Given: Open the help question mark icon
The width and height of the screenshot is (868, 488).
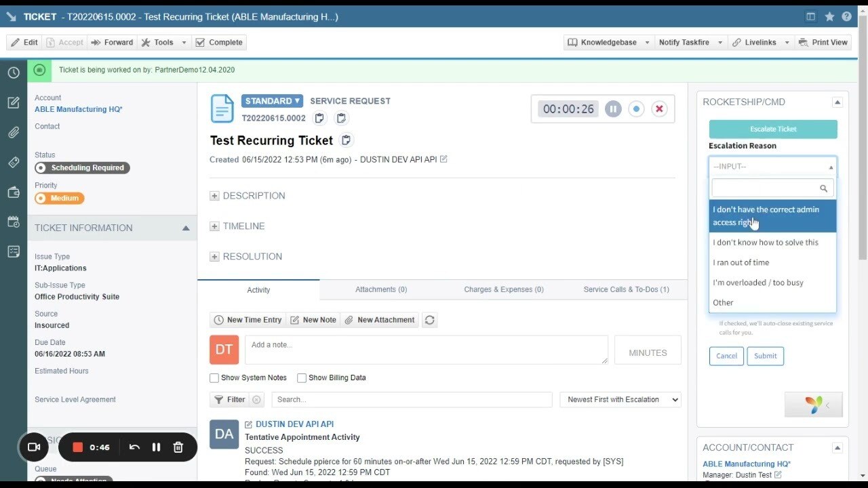Looking at the screenshot, I should point(847,16).
